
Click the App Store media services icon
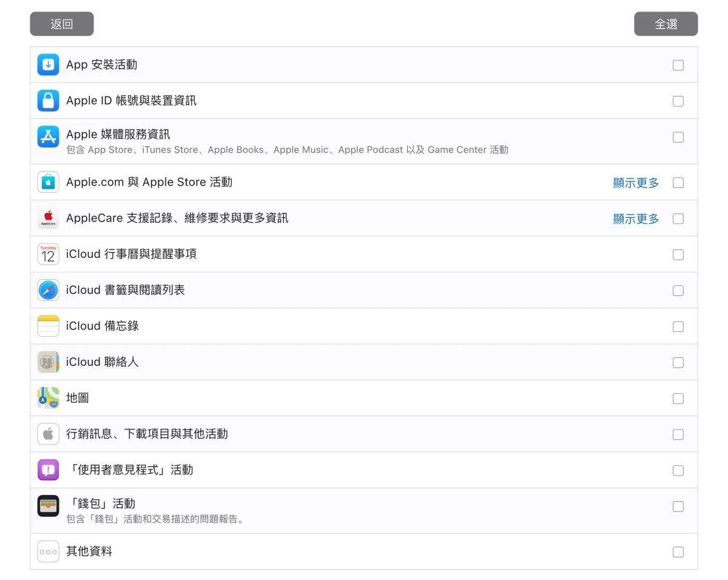(x=48, y=137)
